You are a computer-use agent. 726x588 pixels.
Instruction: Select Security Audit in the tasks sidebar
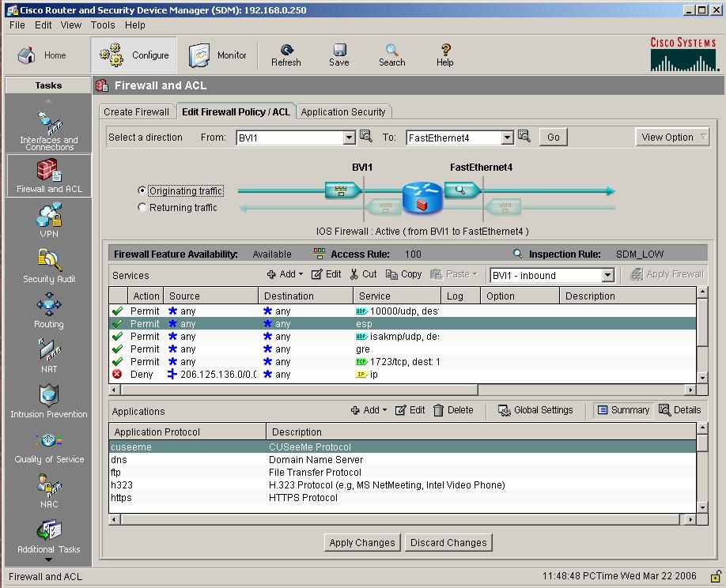[49, 261]
